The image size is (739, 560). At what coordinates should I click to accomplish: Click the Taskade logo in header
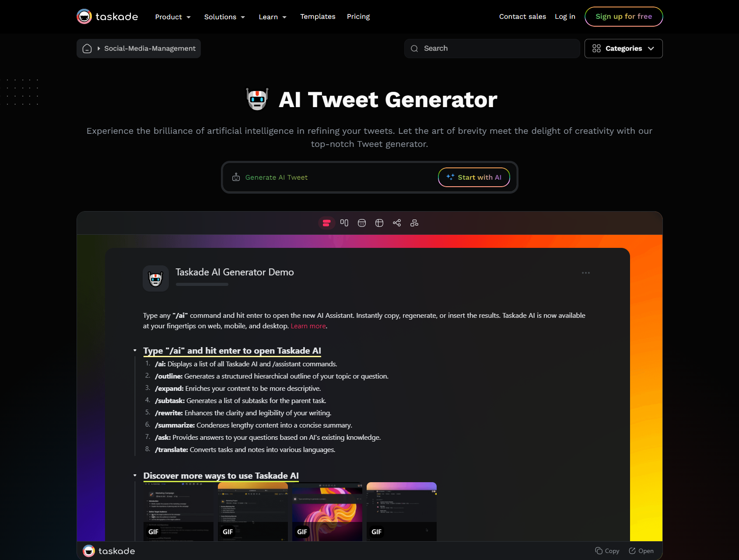click(107, 17)
